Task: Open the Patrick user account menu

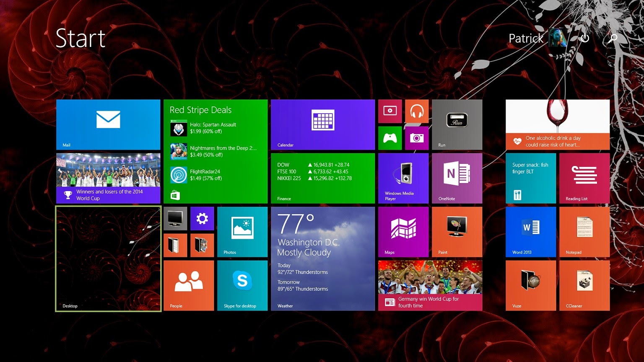Action: click(x=538, y=38)
